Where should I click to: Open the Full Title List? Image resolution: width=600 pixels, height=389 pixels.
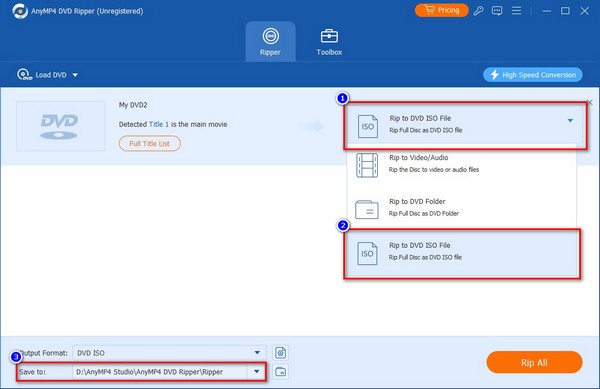click(150, 143)
